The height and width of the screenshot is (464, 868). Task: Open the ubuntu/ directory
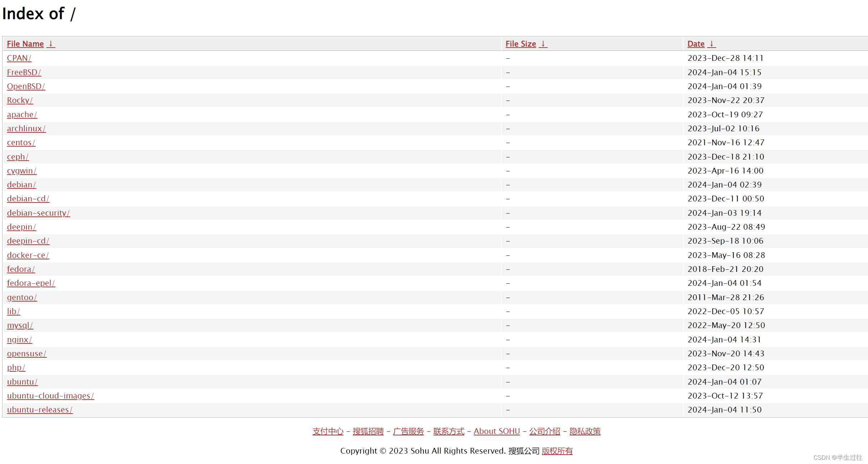click(x=21, y=381)
